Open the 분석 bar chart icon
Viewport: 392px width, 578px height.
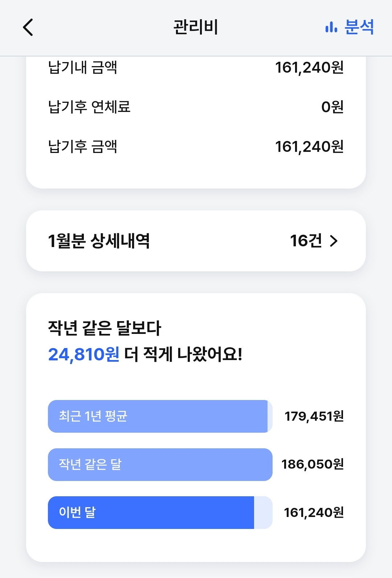point(331,27)
